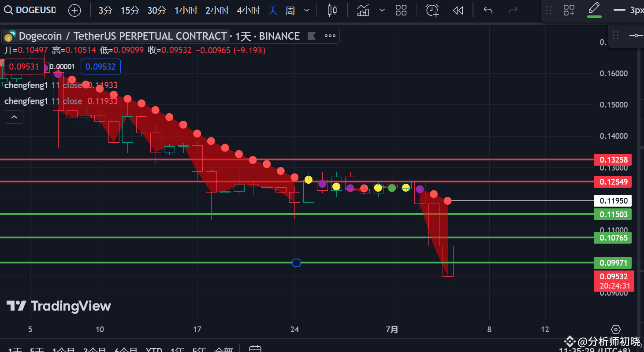
Task: Click the blue 0.09532 price button
Action: tap(101, 67)
